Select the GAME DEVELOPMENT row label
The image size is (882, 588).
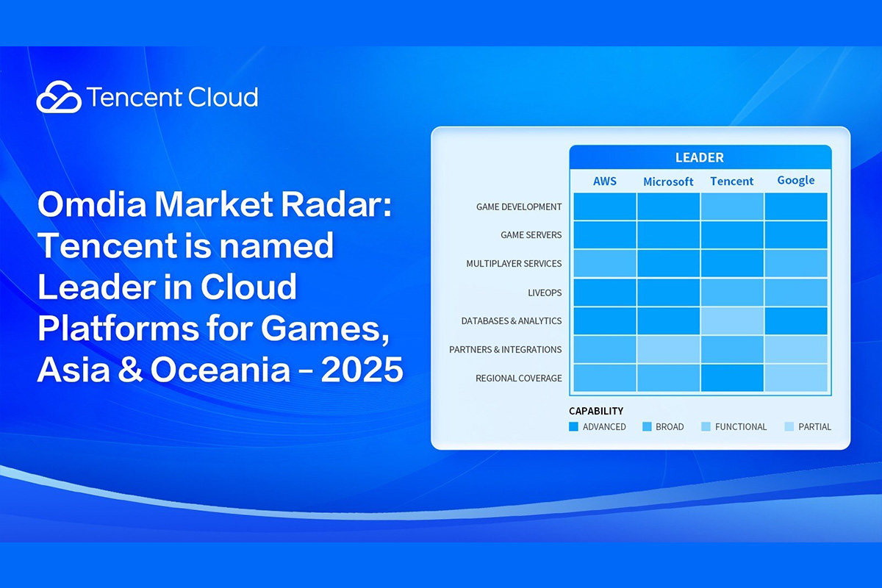tap(519, 207)
